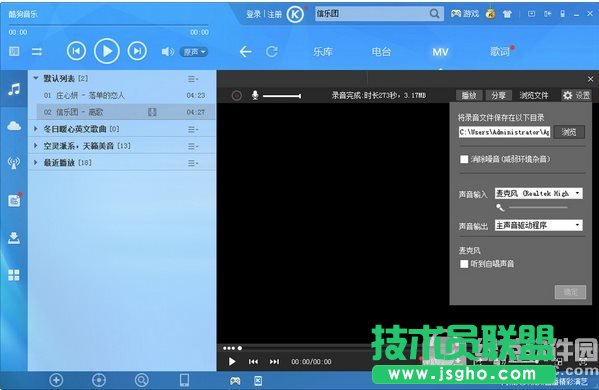Click the mobile phone icon at bottom
The height and width of the screenshot is (390, 599).
(184, 380)
